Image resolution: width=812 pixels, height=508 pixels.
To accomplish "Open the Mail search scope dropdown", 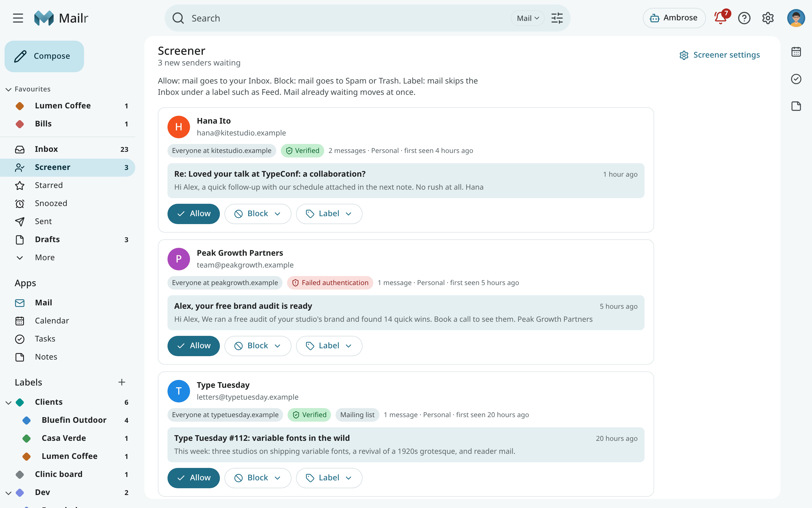I will [528, 18].
